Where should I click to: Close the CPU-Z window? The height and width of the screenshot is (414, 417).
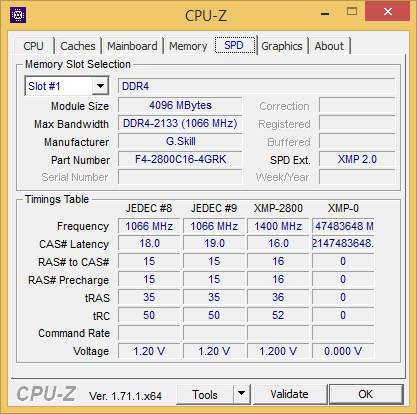point(388,12)
